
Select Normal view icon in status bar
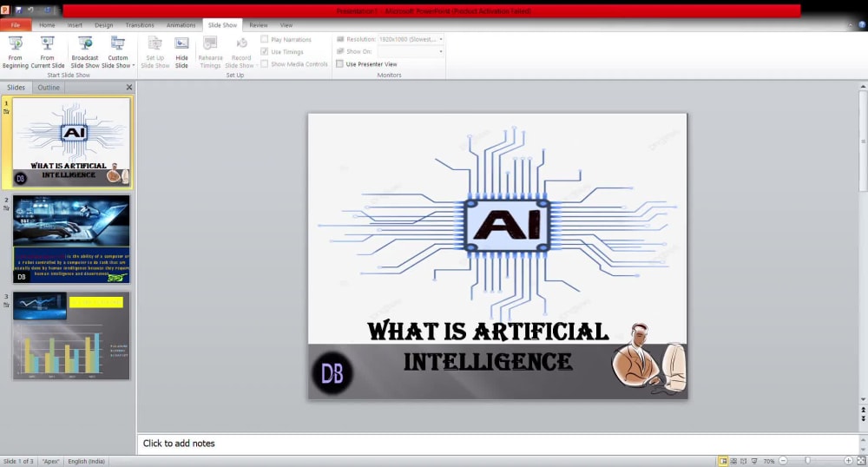point(723,461)
